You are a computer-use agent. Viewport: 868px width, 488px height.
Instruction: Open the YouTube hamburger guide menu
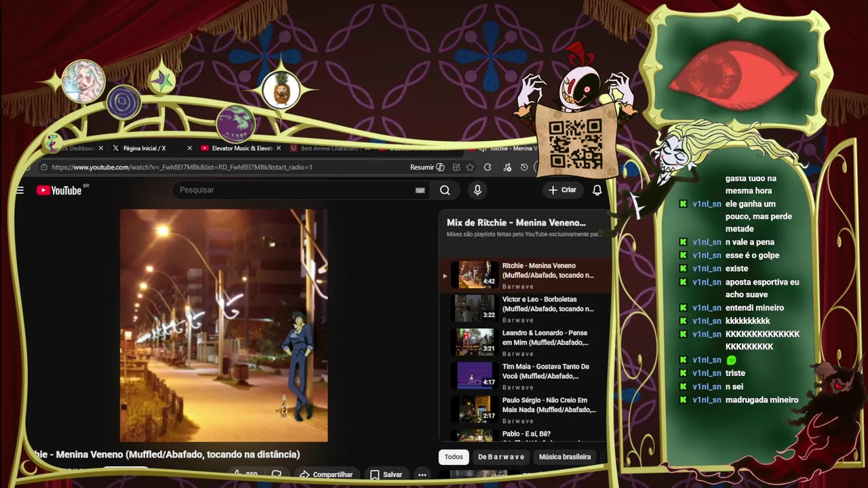(x=20, y=190)
